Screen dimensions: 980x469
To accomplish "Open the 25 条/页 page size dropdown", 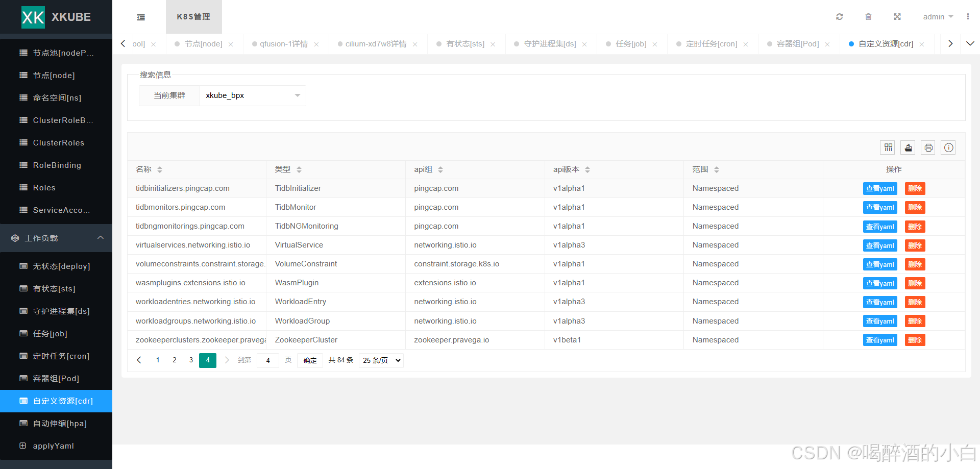I will pyautogui.click(x=381, y=360).
